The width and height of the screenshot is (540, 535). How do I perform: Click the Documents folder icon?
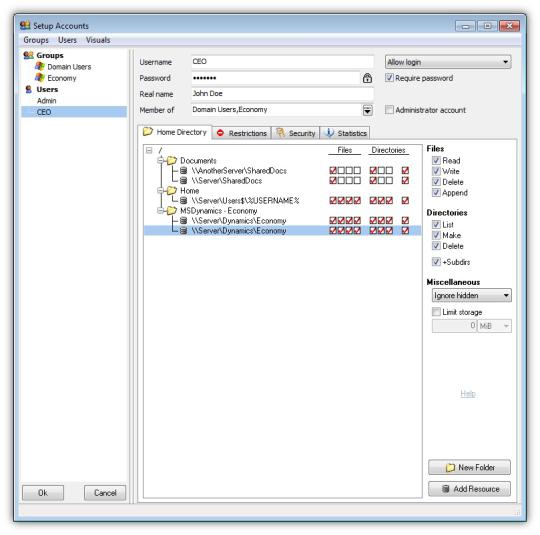(171, 161)
